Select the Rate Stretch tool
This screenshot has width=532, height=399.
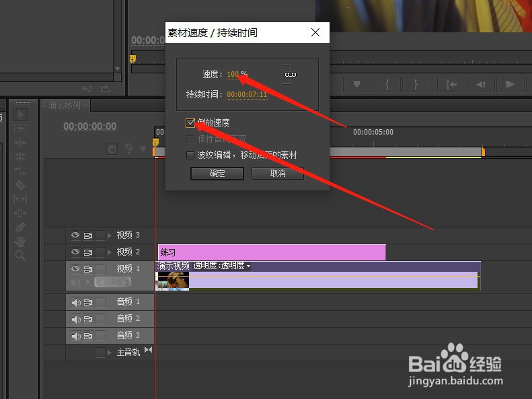point(20,171)
